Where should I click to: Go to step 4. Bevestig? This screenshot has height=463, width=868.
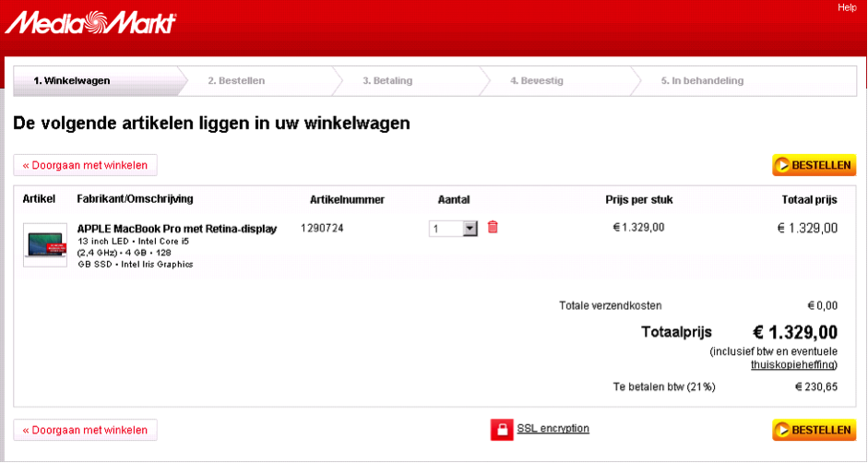pos(537,81)
